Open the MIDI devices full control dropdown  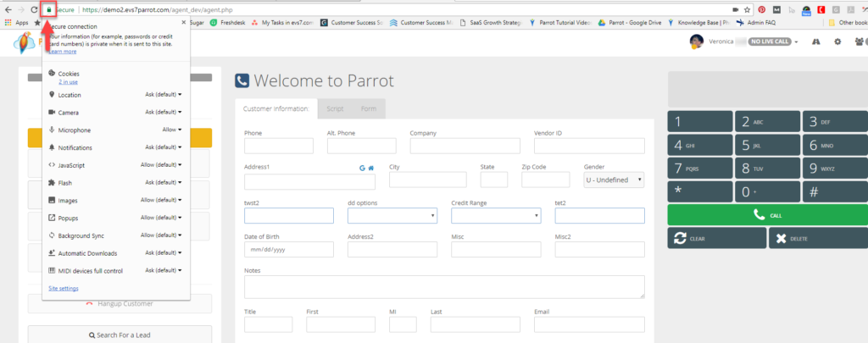point(164,270)
